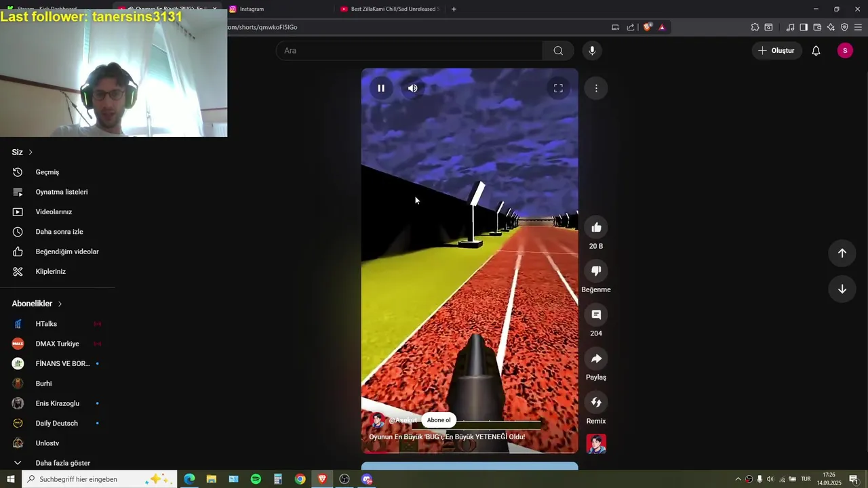Open the three-dot options menu beside the Short
The width and height of the screenshot is (868, 488).
[596, 88]
